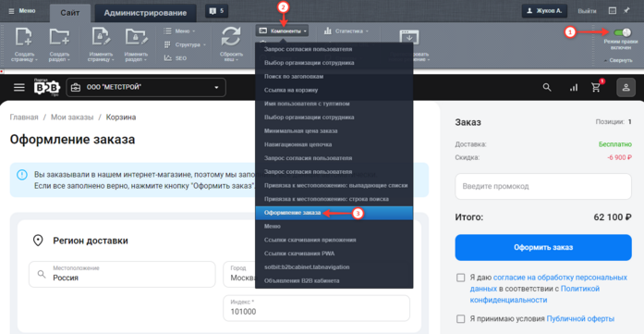Open the user account avatar icon

tap(626, 87)
